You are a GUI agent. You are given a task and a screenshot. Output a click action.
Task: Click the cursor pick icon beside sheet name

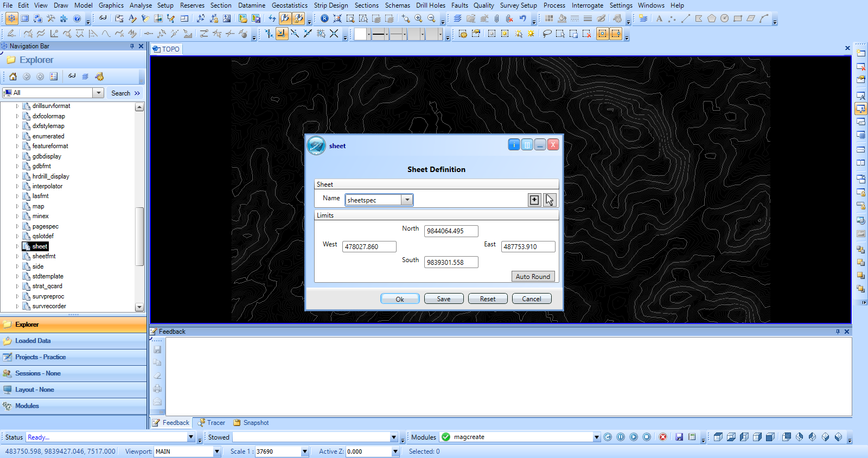(550, 200)
